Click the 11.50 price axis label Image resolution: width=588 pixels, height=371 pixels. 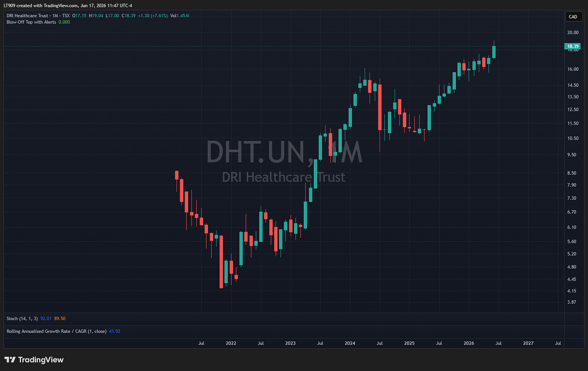[x=573, y=124]
